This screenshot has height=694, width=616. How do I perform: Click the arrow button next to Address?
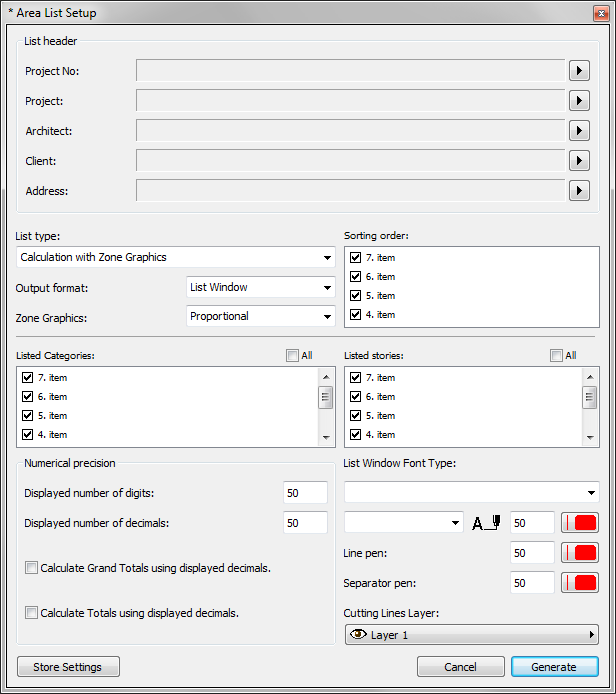pos(579,190)
